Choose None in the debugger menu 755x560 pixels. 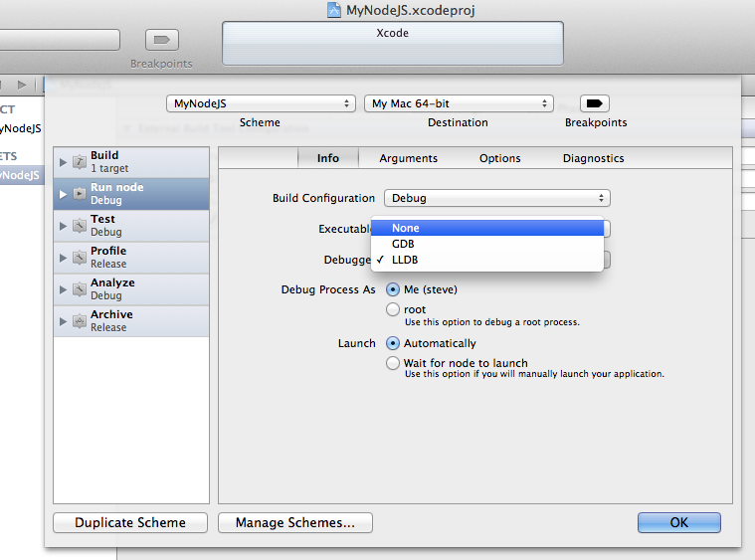point(487,228)
